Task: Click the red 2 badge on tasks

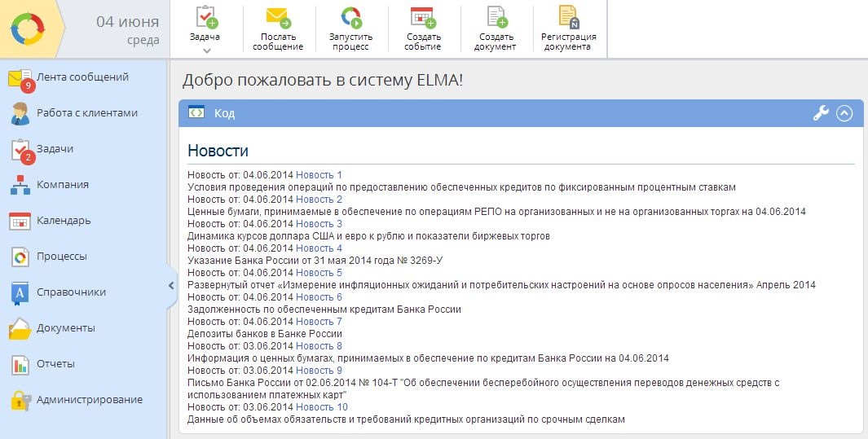Action: pos(29,157)
